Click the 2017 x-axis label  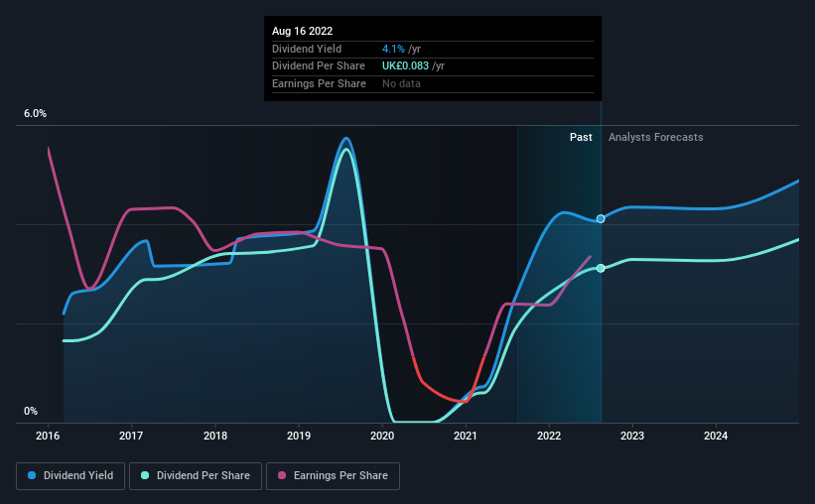point(131,436)
